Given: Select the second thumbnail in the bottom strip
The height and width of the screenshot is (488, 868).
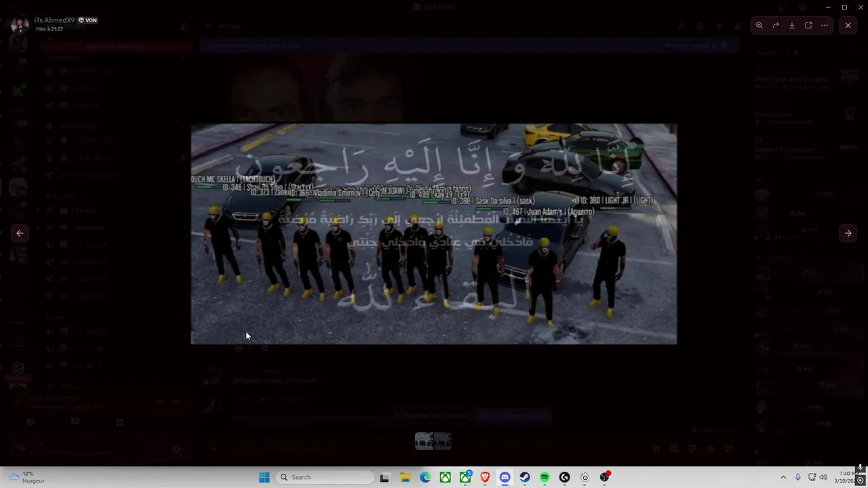Looking at the screenshot, I should pyautogui.click(x=443, y=441).
